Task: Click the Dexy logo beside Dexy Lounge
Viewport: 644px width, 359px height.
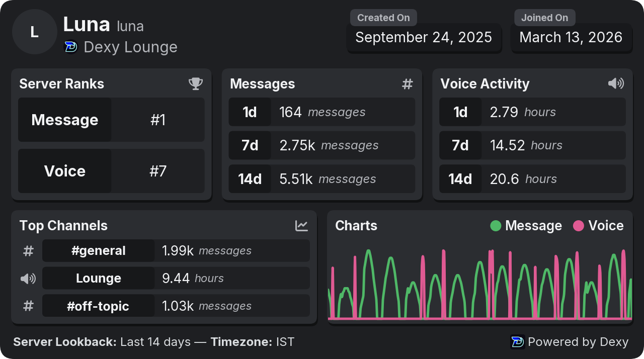Action: [x=71, y=47]
